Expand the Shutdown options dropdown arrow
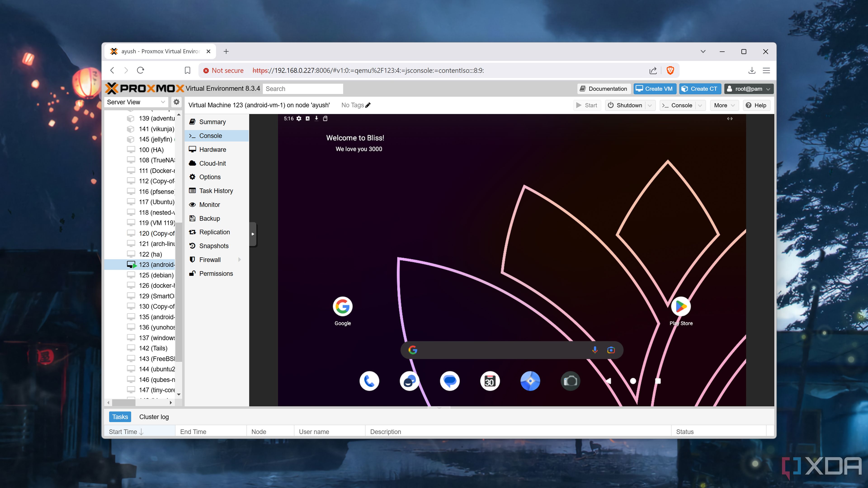This screenshot has height=488, width=868. [x=650, y=105]
